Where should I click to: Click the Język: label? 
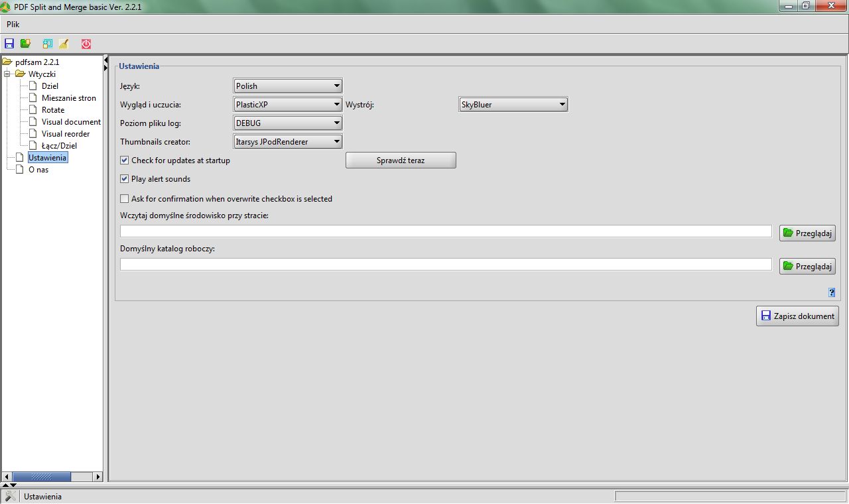click(130, 86)
